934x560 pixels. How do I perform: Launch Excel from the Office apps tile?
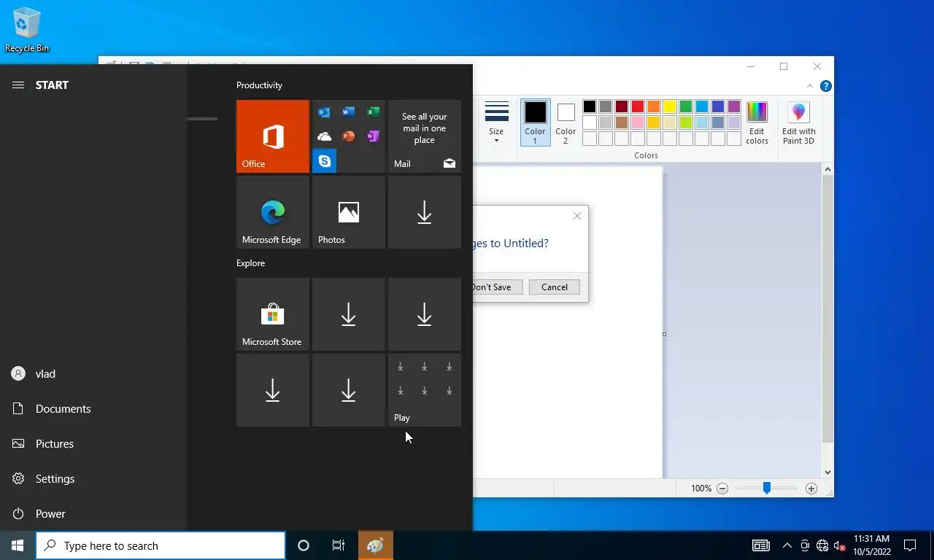(x=373, y=112)
